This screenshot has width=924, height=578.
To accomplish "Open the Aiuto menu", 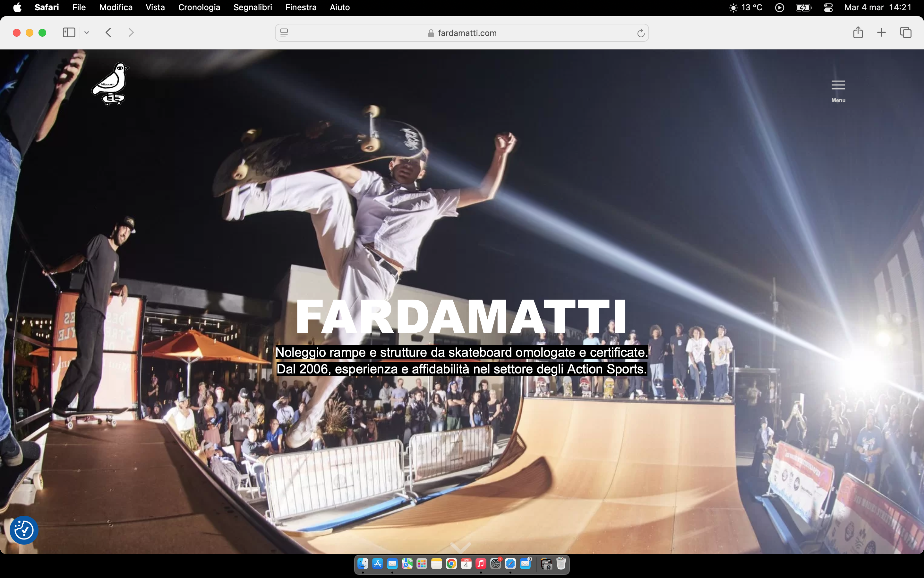I will click(x=340, y=7).
